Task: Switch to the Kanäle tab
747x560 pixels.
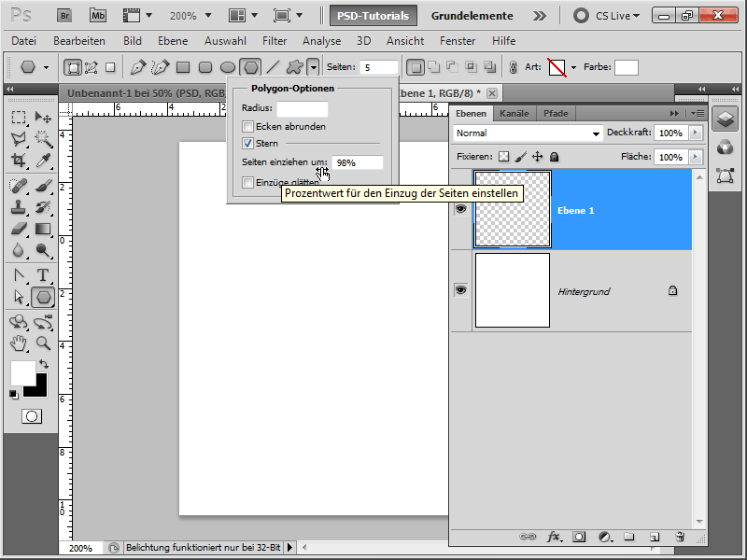Action: pyautogui.click(x=514, y=113)
